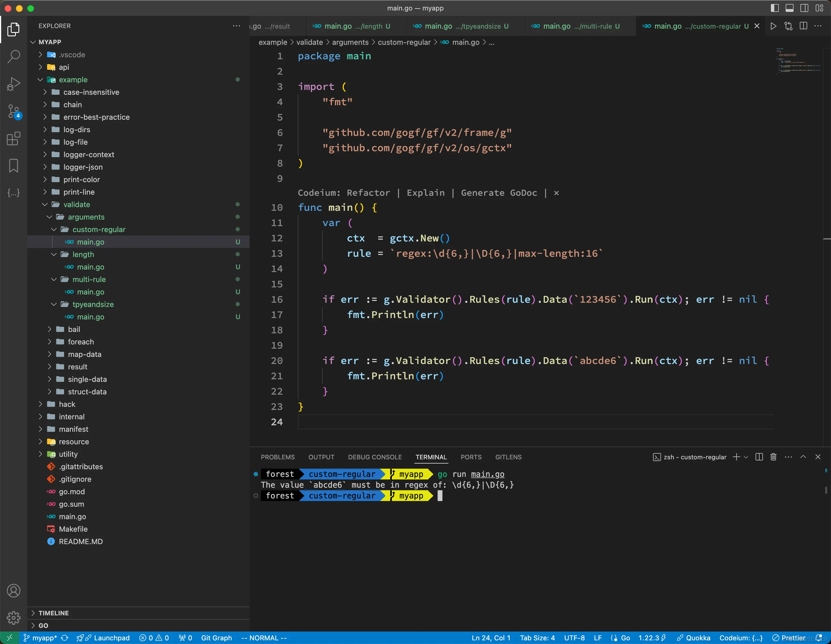Open terminal panel more actions ellipsis
Image resolution: width=831 pixels, height=644 pixels.
point(788,457)
